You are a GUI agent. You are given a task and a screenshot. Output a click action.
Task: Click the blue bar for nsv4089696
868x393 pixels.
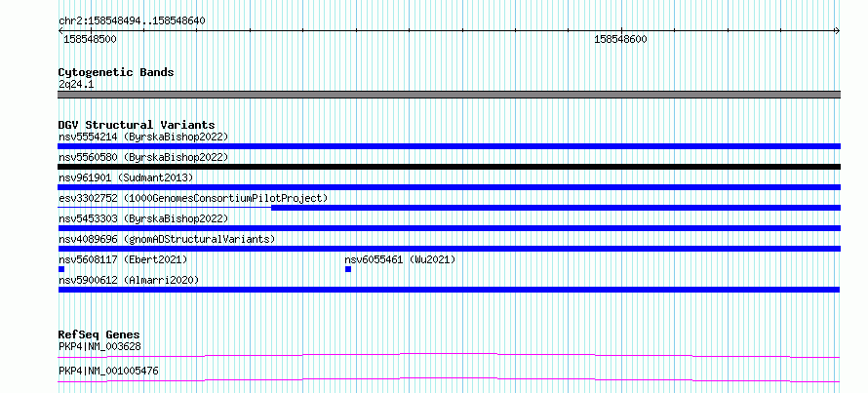point(449,249)
